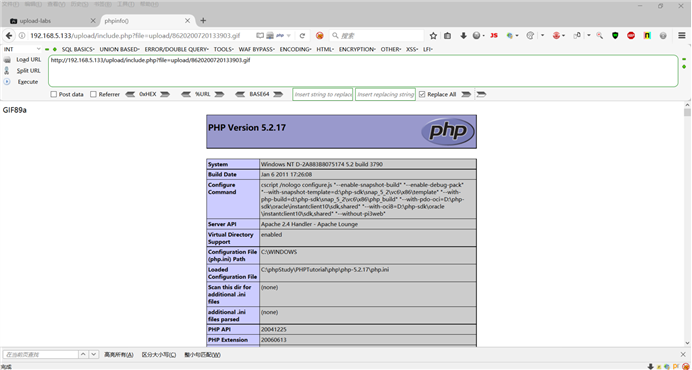
Task: Open UNION BASED dropdown menu
Action: pos(120,49)
